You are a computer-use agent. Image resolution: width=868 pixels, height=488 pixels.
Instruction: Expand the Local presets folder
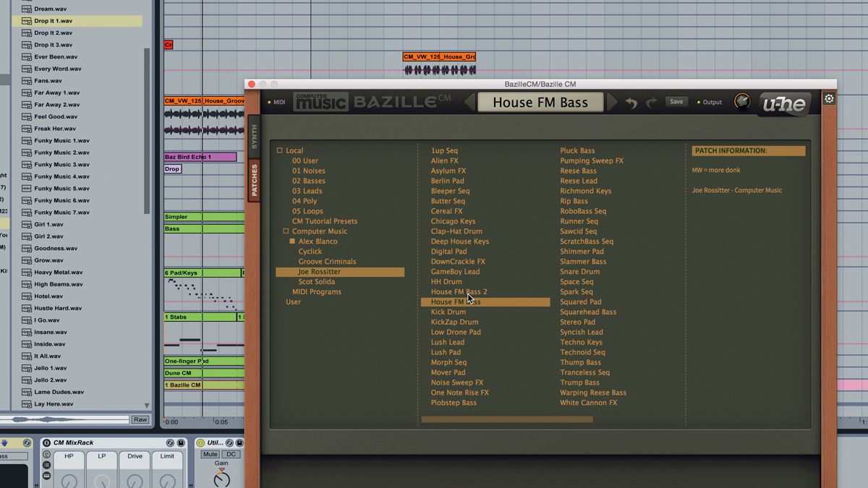pos(279,150)
